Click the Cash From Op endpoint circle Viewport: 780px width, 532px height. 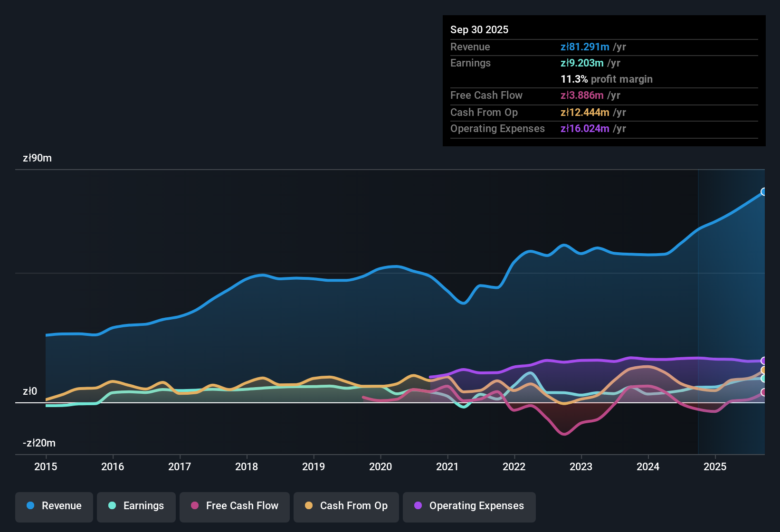(x=764, y=370)
